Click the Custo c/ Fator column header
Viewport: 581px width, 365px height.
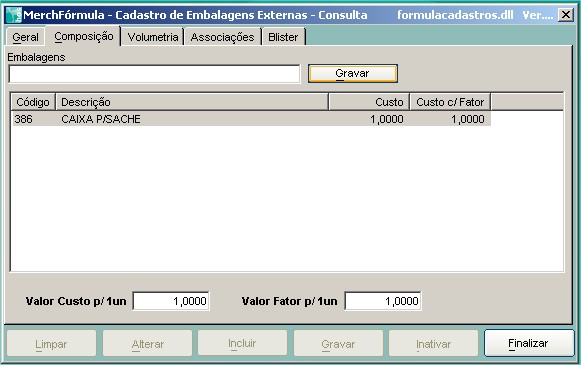point(450,102)
